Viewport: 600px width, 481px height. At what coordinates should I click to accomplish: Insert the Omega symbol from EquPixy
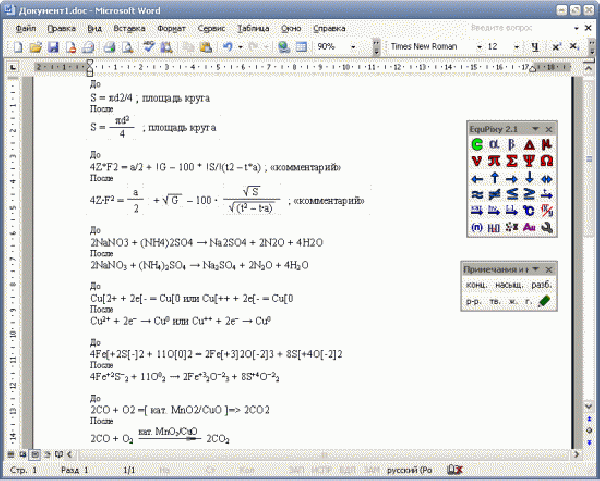[546, 161]
